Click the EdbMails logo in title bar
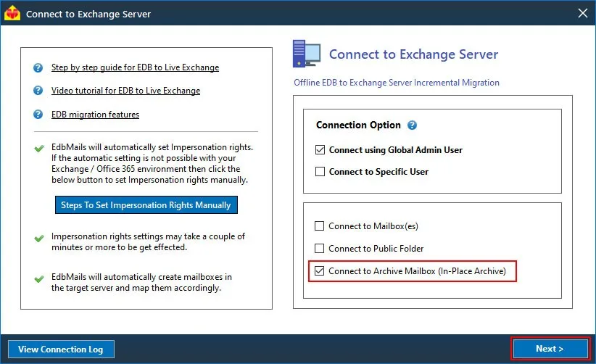Viewport: 596px width, 364px height. pyautogui.click(x=12, y=13)
